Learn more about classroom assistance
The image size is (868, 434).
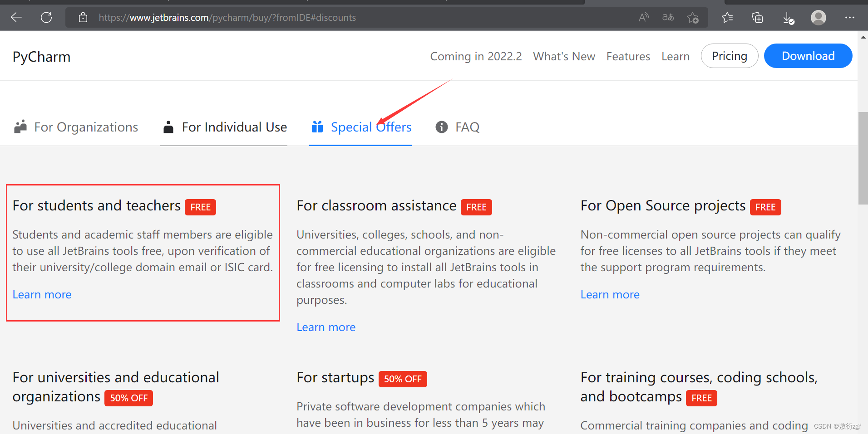click(x=326, y=327)
